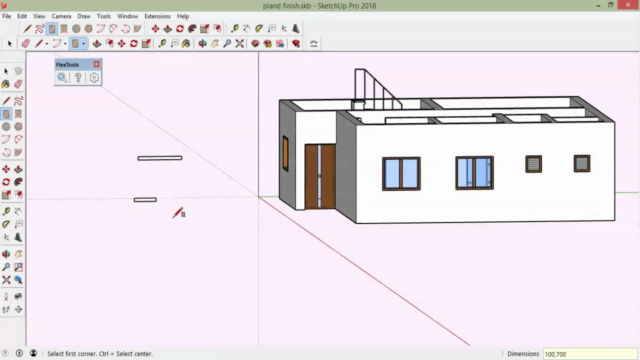Open the Tools menu
The height and width of the screenshot is (360, 640).
[104, 16]
